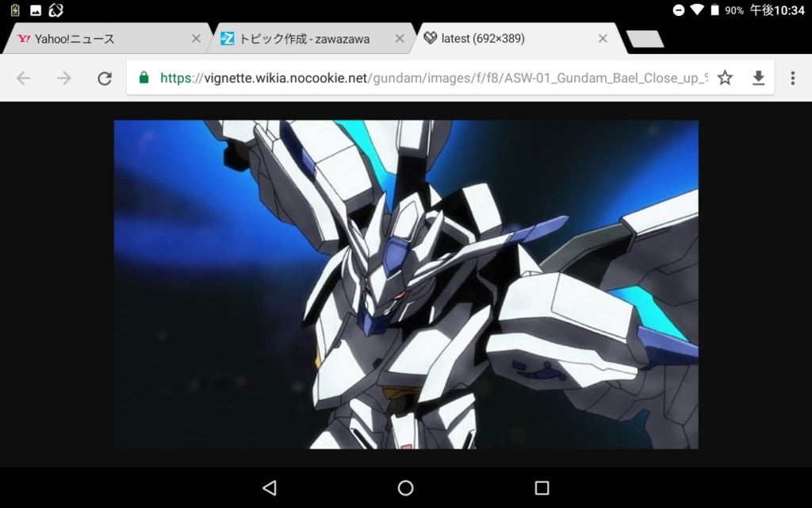Go back with the browser back arrow
The height and width of the screenshot is (508, 812).
(23, 79)
